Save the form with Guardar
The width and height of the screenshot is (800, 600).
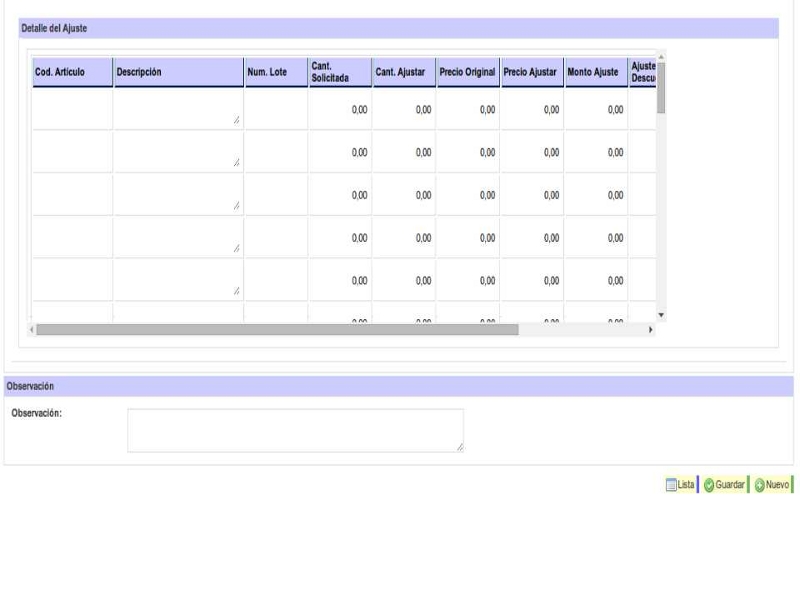point(723,485)
